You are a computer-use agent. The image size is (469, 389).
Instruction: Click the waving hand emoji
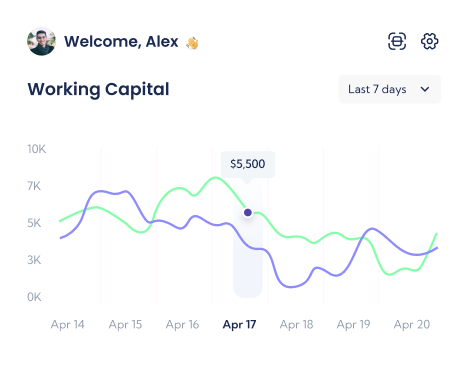[192, 43]
